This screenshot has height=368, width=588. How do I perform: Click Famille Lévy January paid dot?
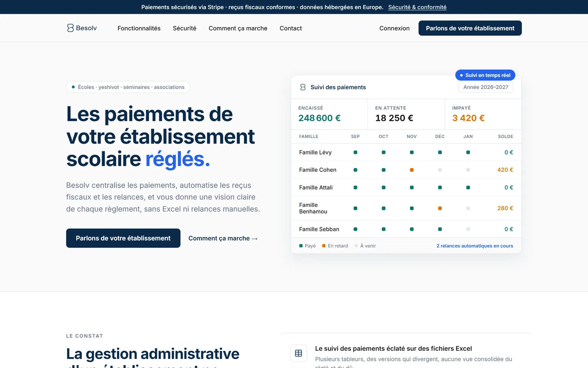click(468, 152)
